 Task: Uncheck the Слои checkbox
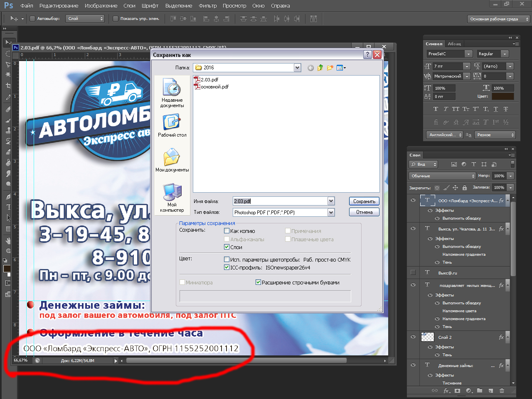227,247
